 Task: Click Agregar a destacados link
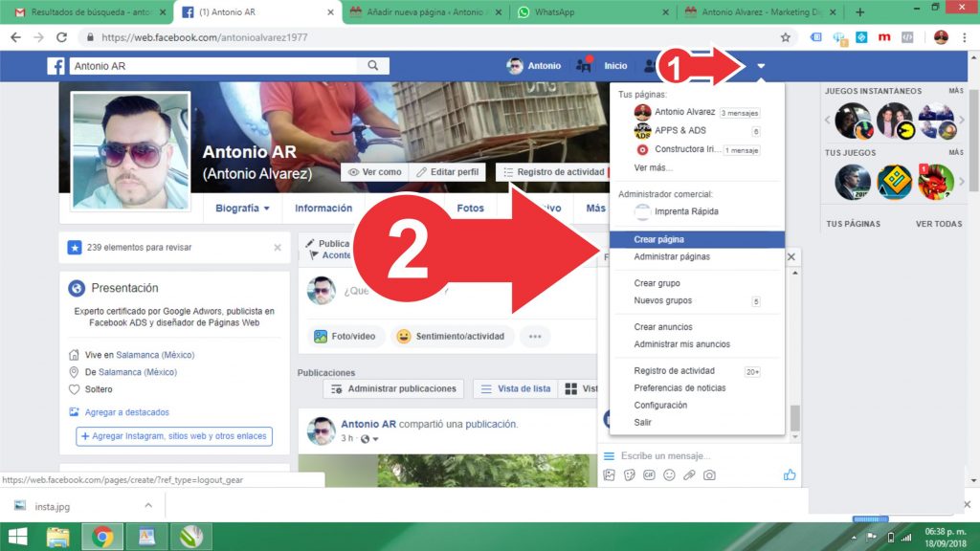[x=127, y=412]
